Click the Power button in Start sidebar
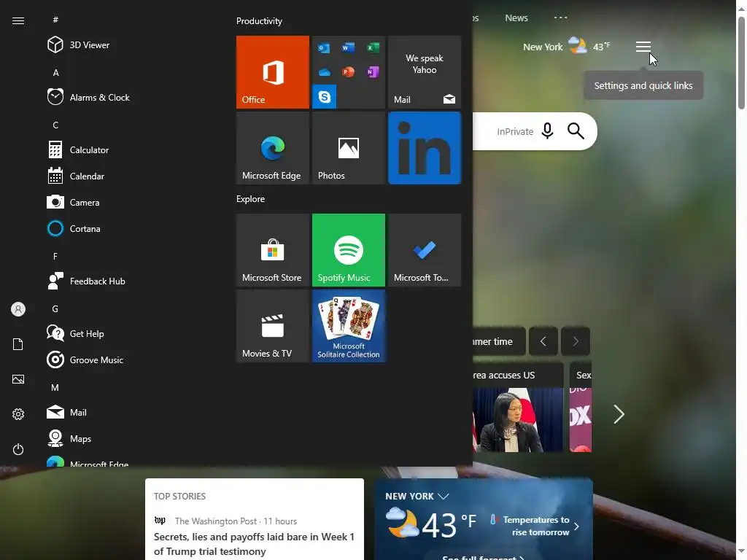This screenshot has width=747, height=560. (x=18, y=449)
